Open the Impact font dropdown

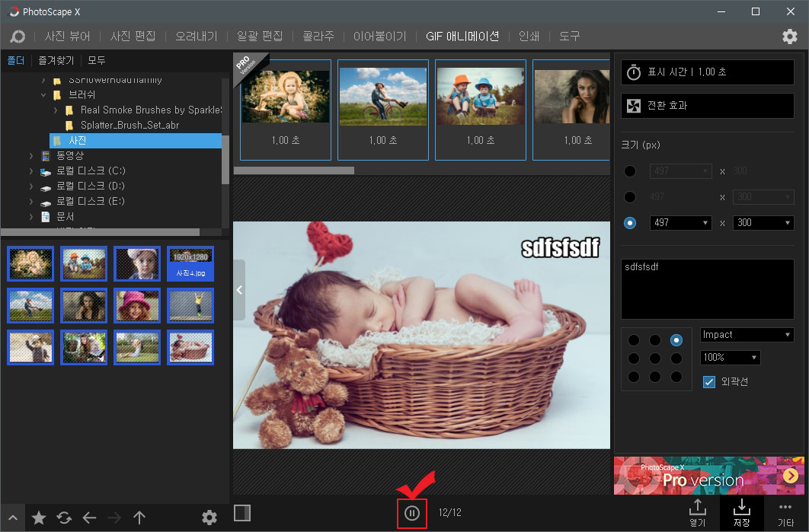pos(747,335)
